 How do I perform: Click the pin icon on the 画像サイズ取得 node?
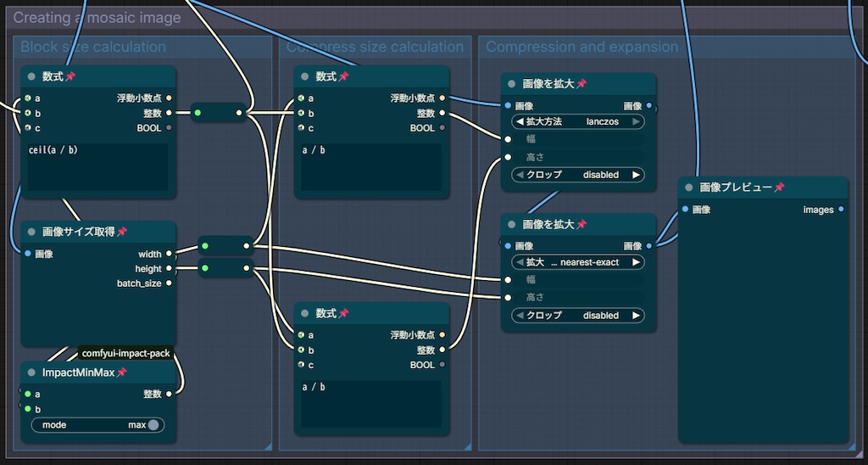[122, 232]
